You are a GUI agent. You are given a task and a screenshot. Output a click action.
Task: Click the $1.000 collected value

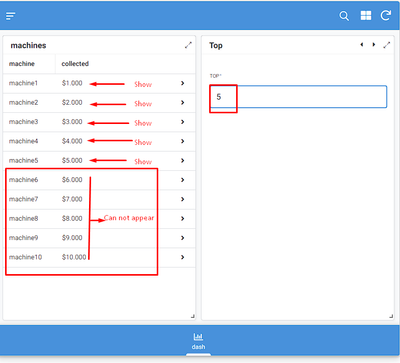coord(72,83)
